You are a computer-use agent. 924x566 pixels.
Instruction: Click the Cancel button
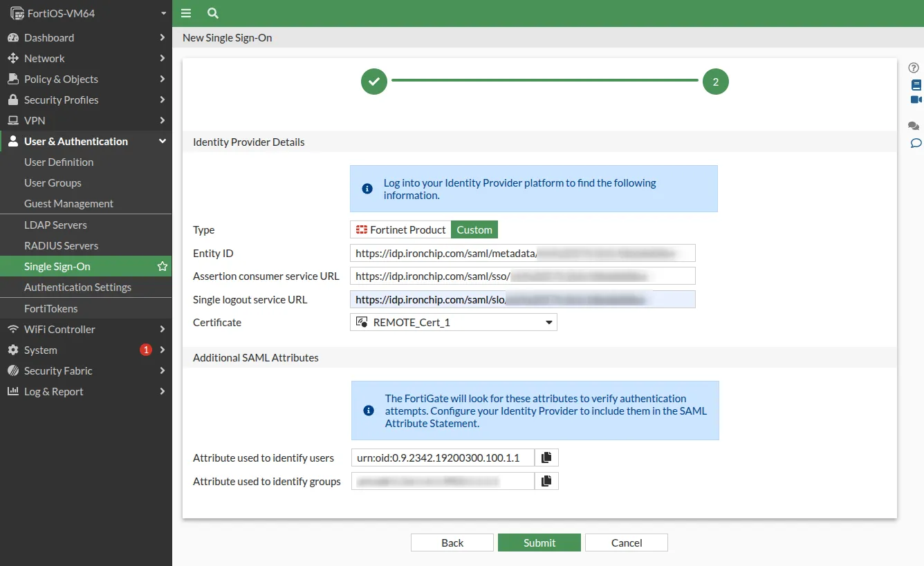(x=627, y=543)
